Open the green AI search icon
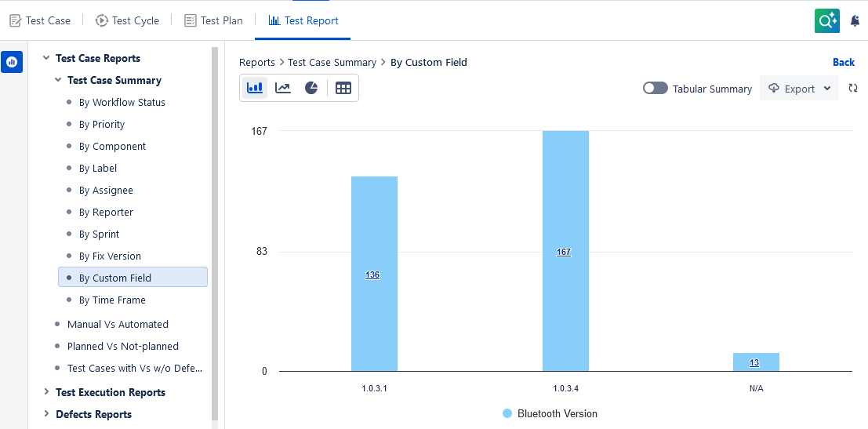Viewport: 868px width, 429px height. click(827, 21)
